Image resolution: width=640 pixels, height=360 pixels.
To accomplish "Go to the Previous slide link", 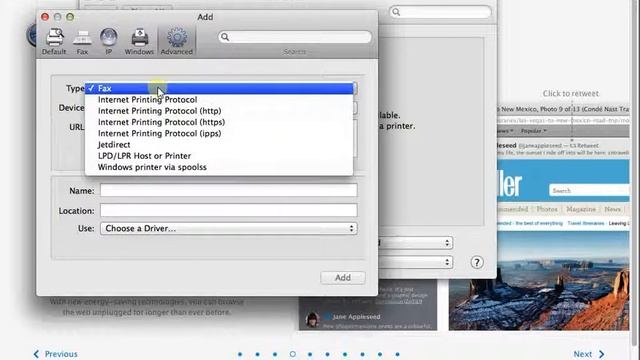I will click(56, 354).
